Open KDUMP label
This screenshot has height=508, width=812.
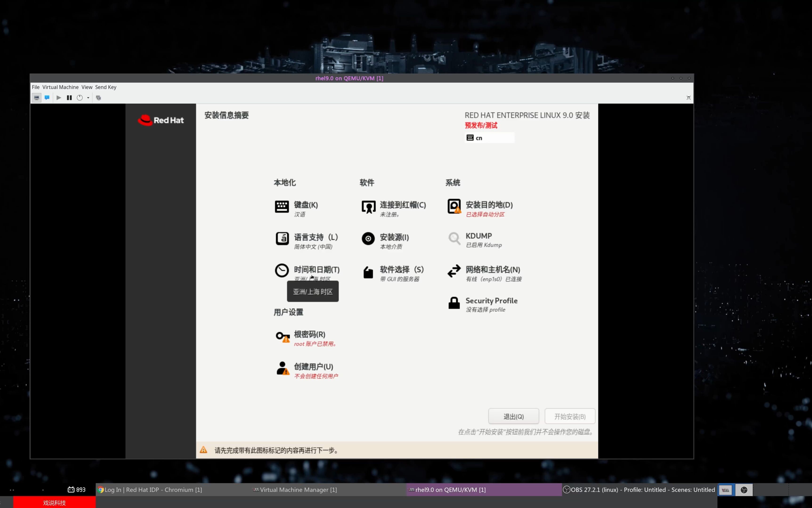tap(479, 236)
